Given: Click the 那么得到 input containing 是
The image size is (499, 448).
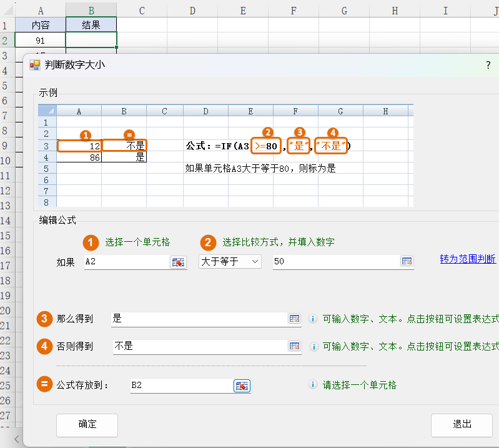Looking at the screenshot, I should [197, 319].
